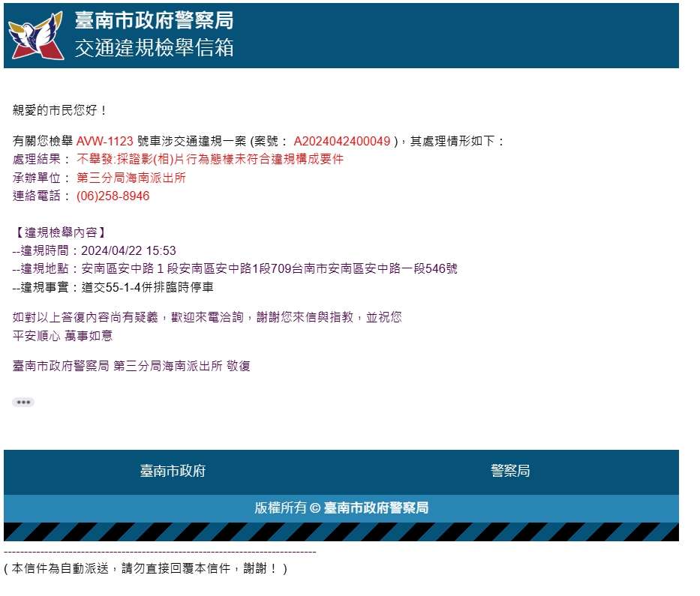Click the heading 【違規檢舉內容】
This screenshot has width=700, height=596.
[60, 232]
